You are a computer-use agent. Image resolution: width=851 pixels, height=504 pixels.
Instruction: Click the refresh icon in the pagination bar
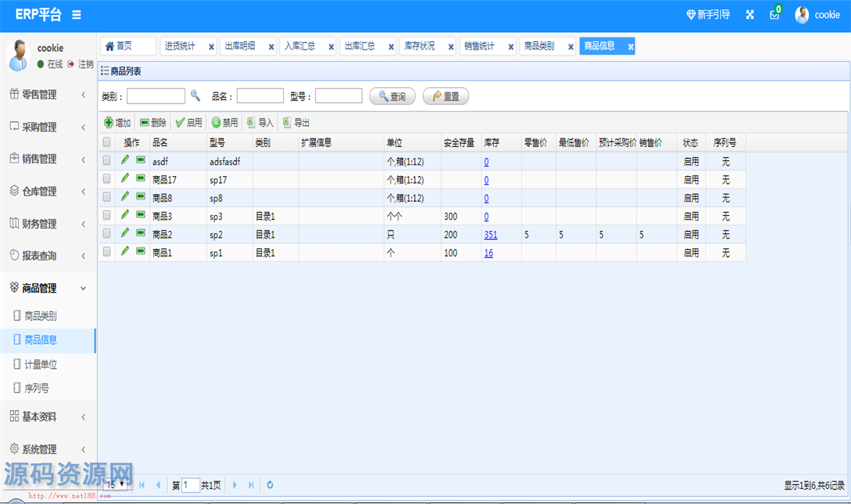(x=270, y=485)
